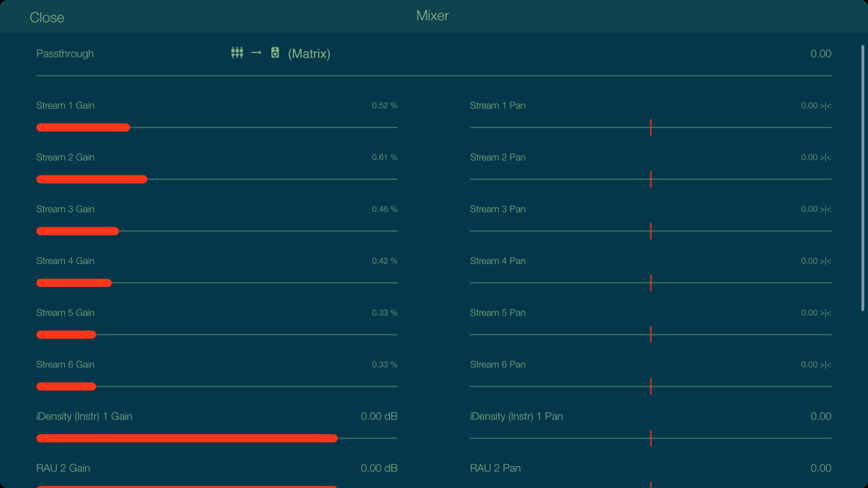Set the Stream 1 Gain slider

[217, 127]
